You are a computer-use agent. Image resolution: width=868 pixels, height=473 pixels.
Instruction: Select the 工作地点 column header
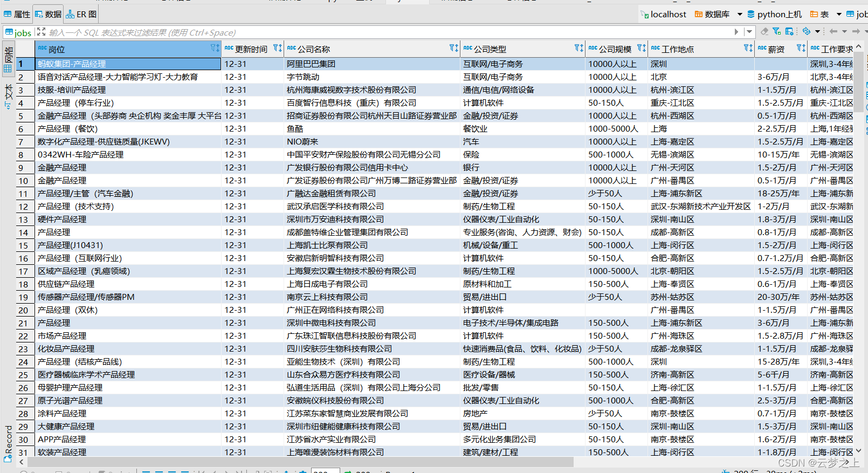[701, 49]
